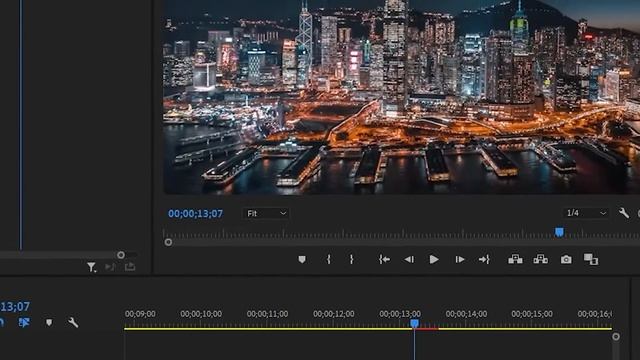Click the 00;09;00 mark on Timeline ruler
640x360 pixels.
tap(140, 314)
